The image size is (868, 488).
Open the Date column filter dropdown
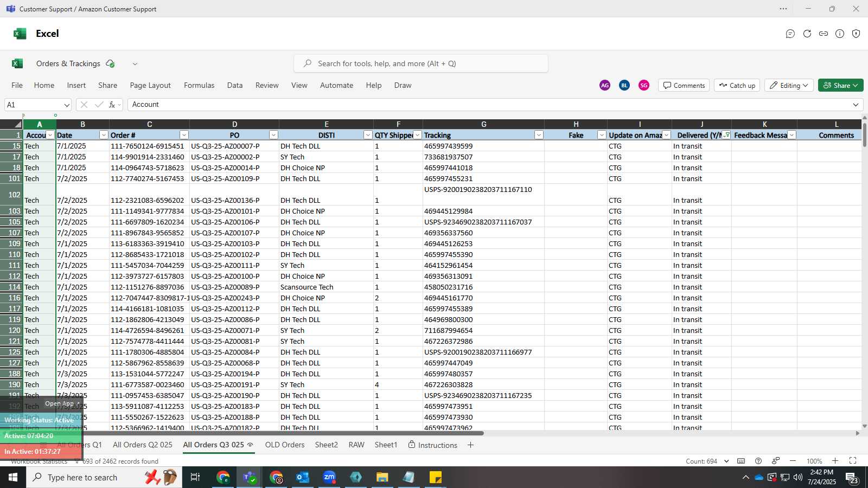point(104,135)
